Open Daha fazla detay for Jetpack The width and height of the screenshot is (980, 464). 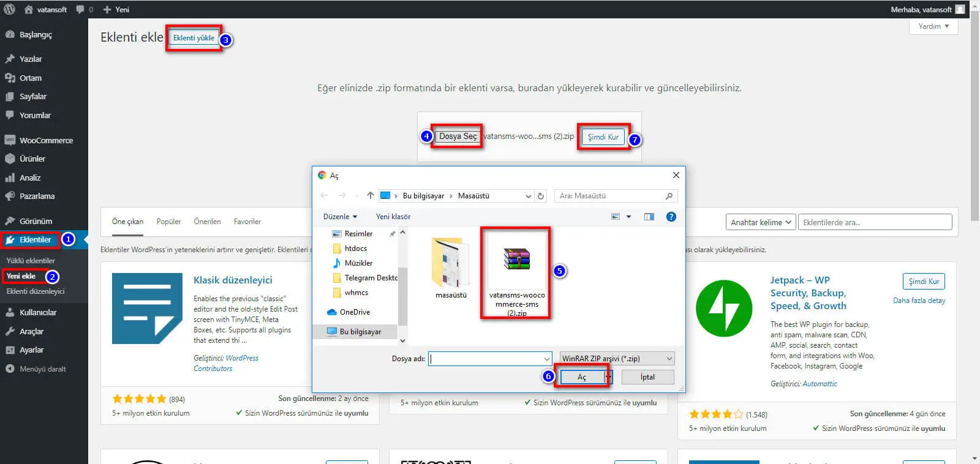click(919, 301)
